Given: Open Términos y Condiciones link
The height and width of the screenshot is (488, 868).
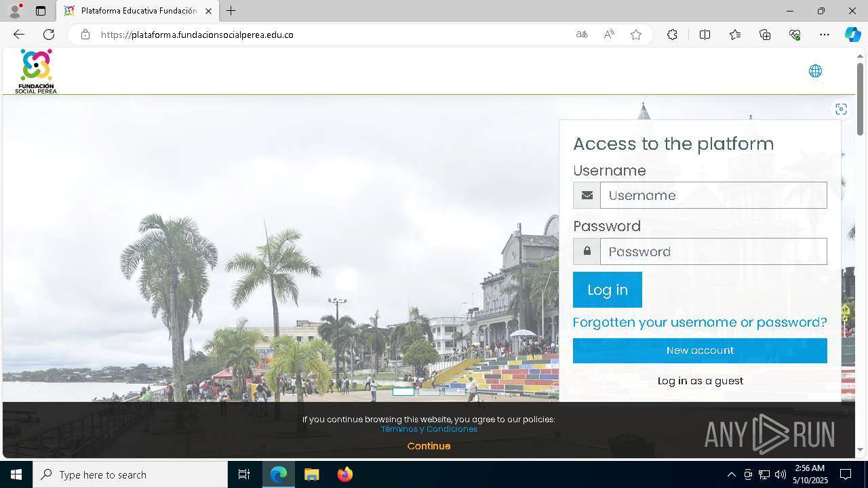Looking at the screenshot, I should (429, 429).
